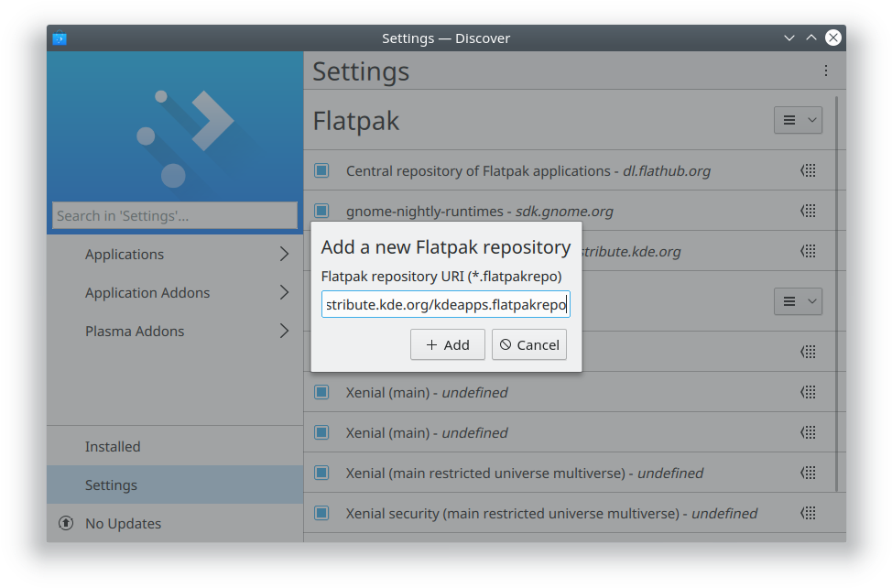Click the drag handle beside Xenial security repository
The width and height of the screenshot is (892, 588).
pos(809,513)
